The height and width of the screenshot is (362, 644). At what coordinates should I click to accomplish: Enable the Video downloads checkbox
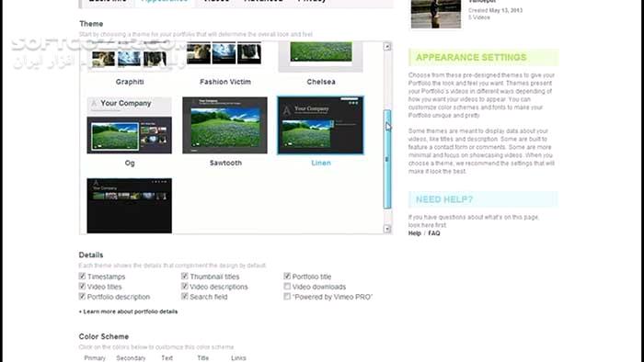pyautogui.click(x=287, y=286)
